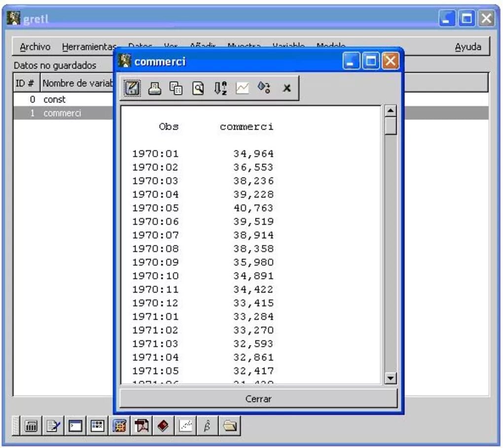Click the value 38,236

(253, 181)
